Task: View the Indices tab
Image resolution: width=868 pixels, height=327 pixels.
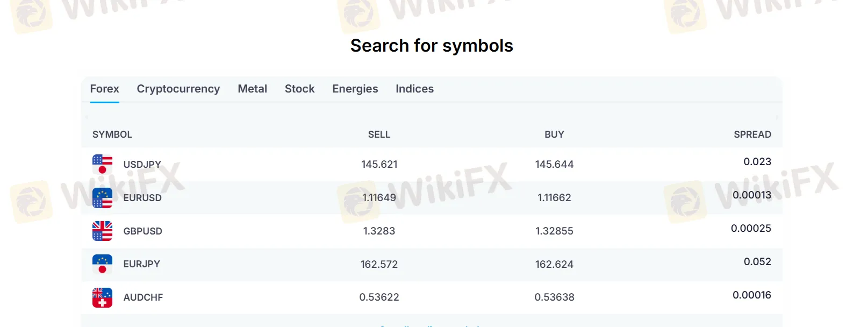Action: tap(415, 89)
